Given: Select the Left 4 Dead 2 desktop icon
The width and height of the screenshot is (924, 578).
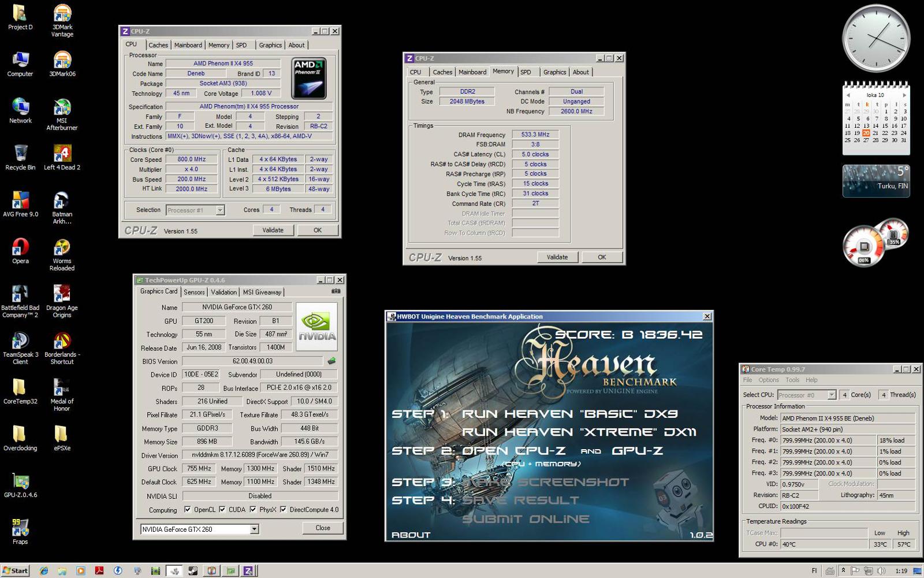Looking at the screenshot, I should 62,157.
